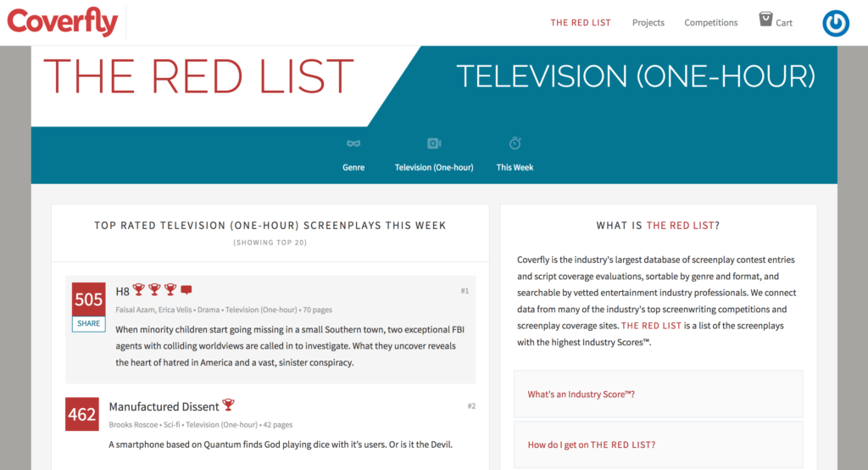Open Competitions in the navigation bar
The width and height of the screenshot is (868, 470).
pyautogui.click(x=711, y=23)
